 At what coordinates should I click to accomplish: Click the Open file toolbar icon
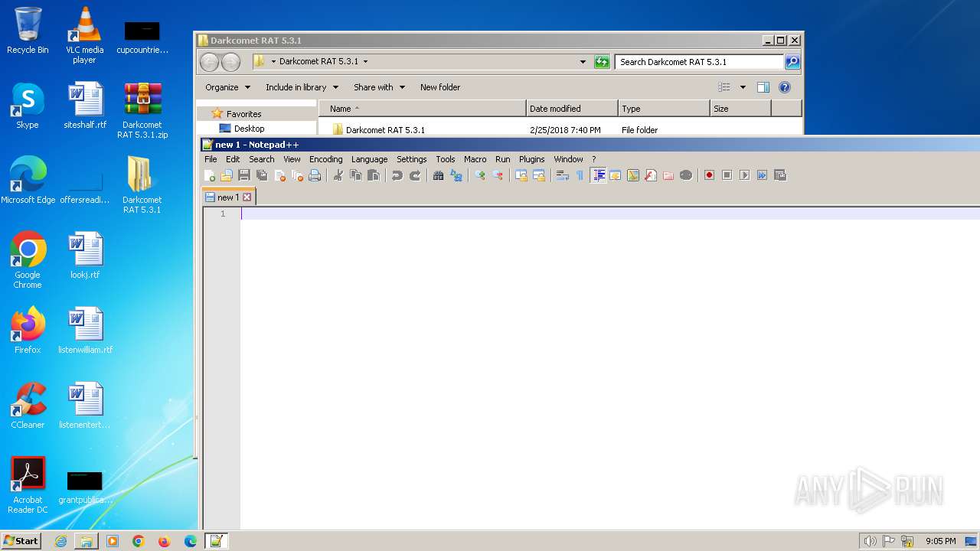(227, 175)
